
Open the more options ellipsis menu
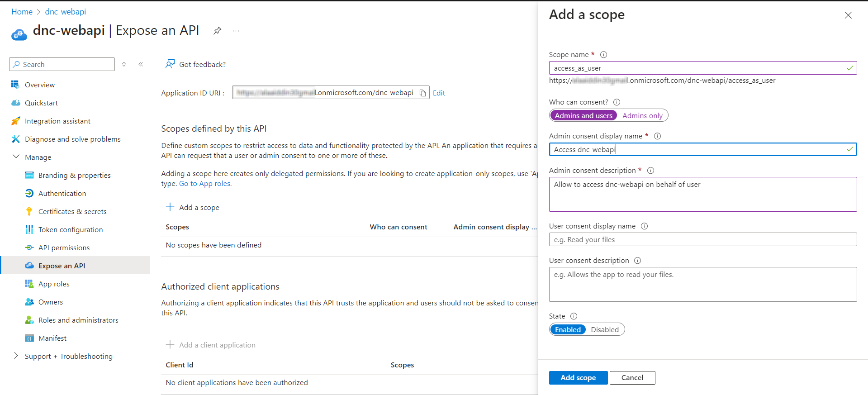236,31
